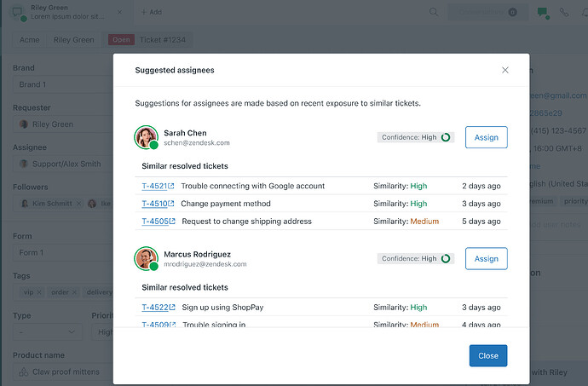Click Marcus Rodriguez's confidence ring icon
The height and width of the screenshot is (386, 588).
tap(446, 258)
